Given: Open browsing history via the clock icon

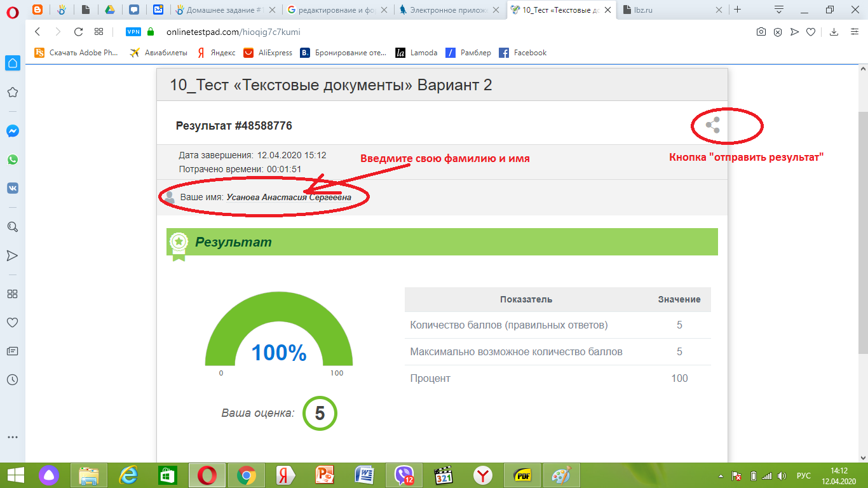Looking at the screenshot, I should click(13, 379).
